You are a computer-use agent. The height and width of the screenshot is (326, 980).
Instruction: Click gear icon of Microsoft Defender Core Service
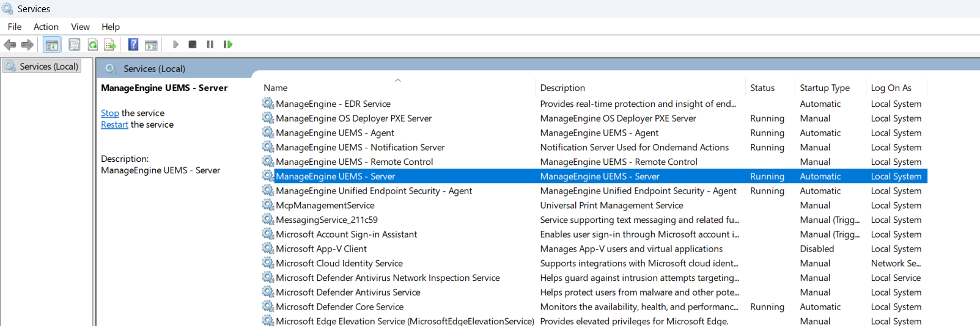[x=268, y=306]
